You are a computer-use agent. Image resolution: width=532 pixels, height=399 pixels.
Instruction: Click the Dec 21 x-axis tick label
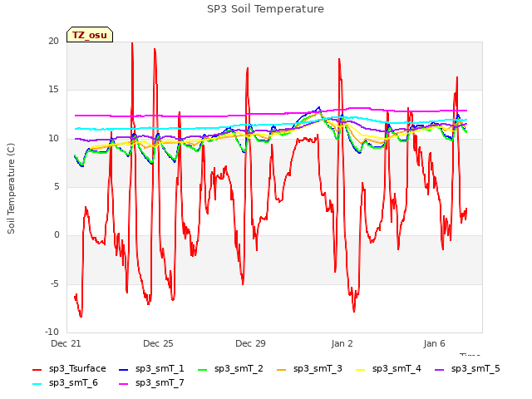coord(66,343)
